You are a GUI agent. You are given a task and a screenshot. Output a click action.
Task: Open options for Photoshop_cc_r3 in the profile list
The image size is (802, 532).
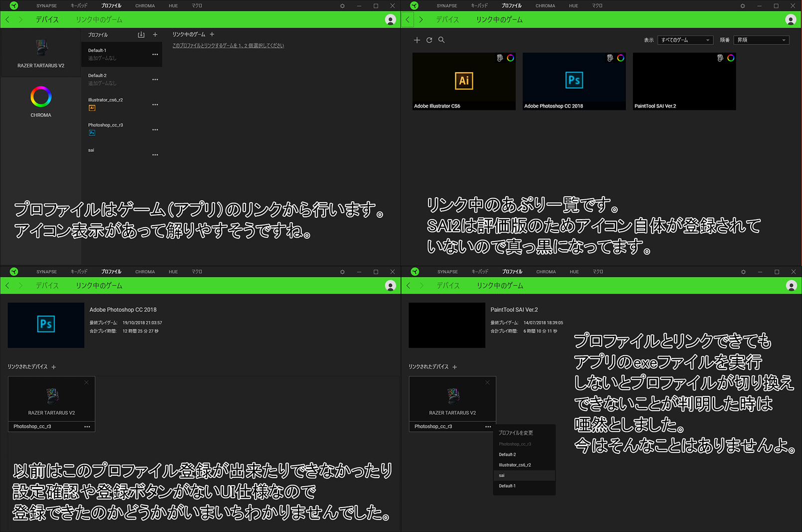click(x=155, y=130)
